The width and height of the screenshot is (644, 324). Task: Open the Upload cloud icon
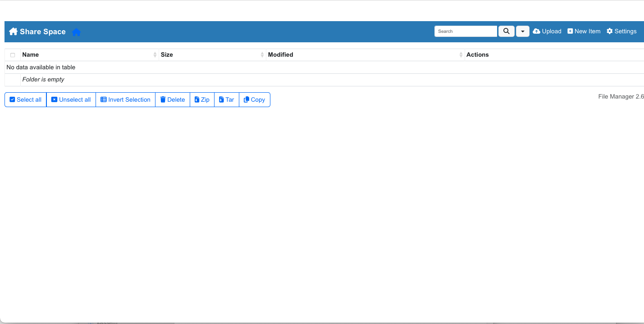(536, 31)
